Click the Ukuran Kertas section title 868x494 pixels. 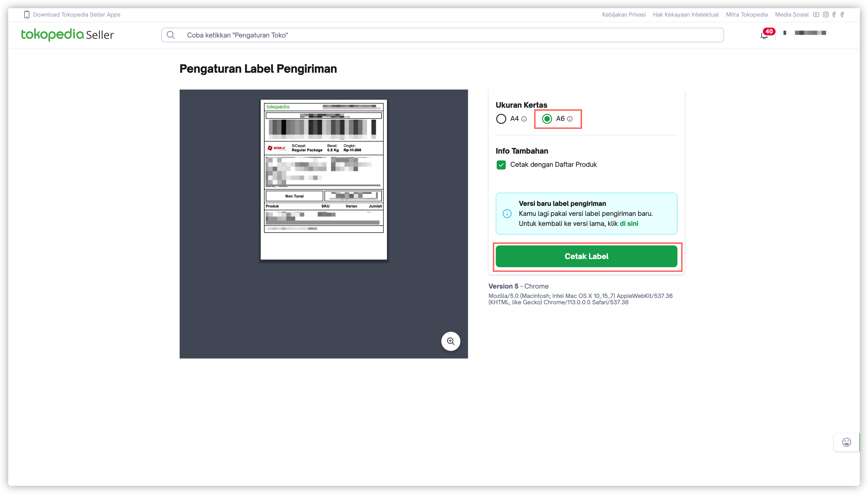coord(521,105)
